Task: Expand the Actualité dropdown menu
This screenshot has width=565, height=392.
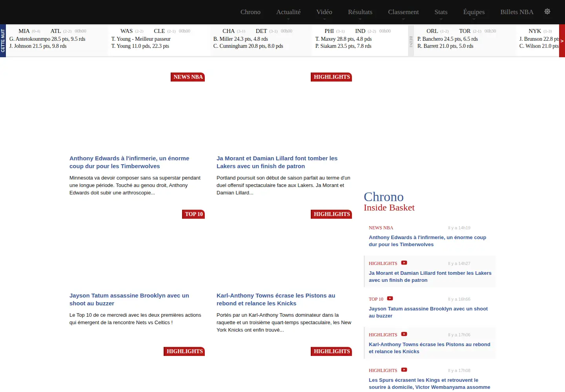Action: click(288, 12)
